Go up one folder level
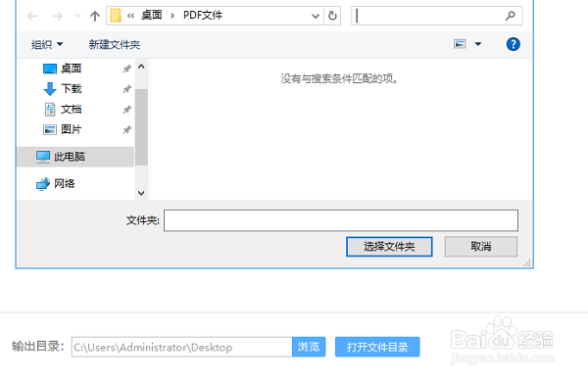Viewport: 588px width, 379px height. [x=94, y=16]
